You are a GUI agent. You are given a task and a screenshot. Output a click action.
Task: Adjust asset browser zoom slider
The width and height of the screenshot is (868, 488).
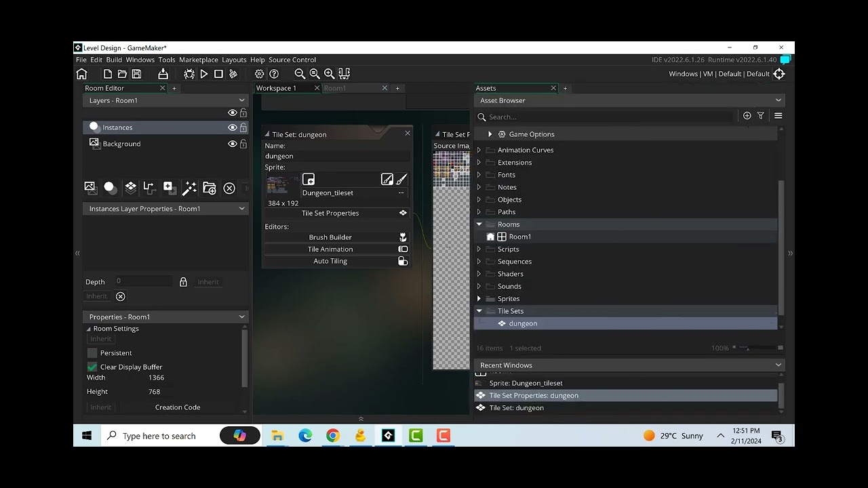pos(757,348)
